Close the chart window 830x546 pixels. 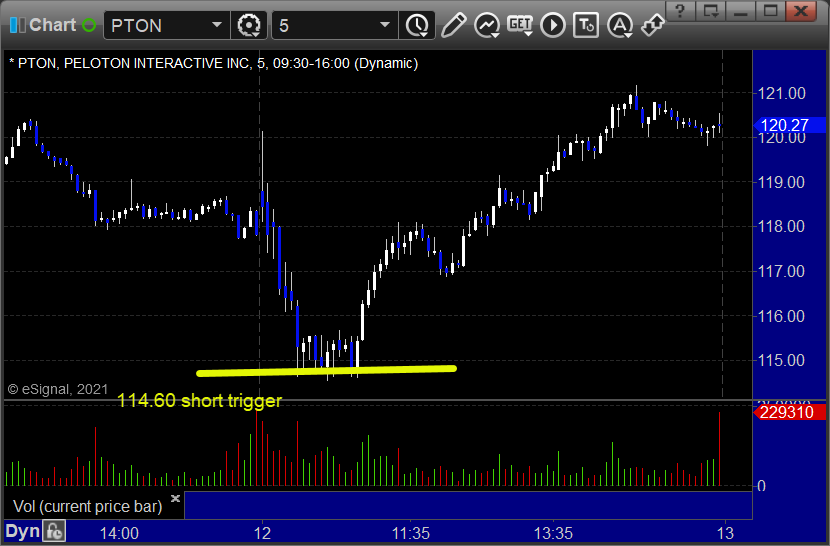801,10
